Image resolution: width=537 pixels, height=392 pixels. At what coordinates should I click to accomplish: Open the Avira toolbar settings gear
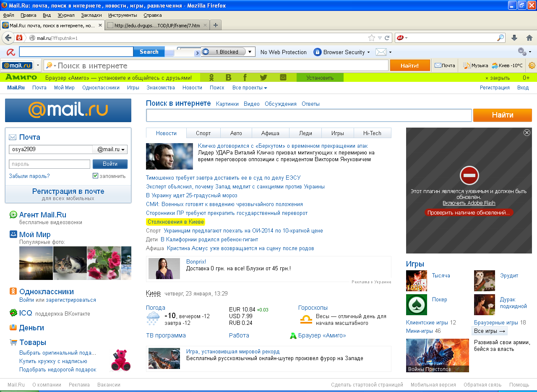pyautogui.click(x=522, y=52)
